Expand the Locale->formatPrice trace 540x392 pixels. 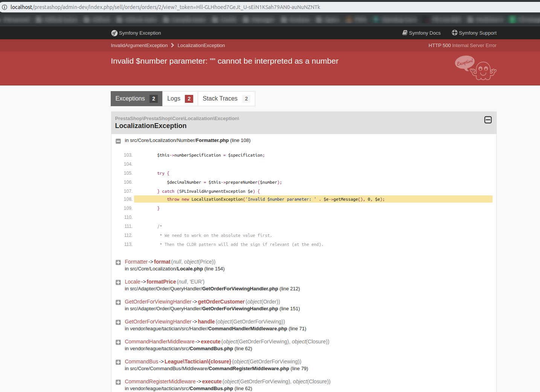[x=118, y=282]
